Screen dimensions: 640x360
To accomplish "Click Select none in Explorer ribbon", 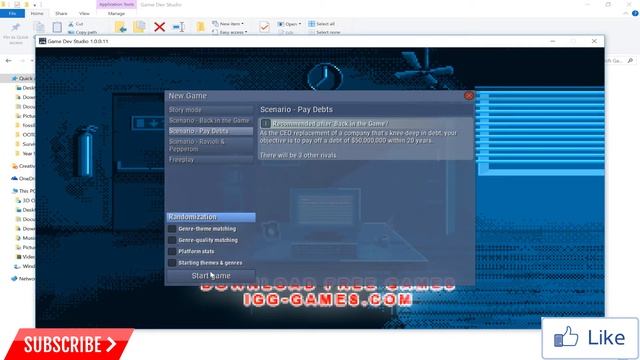I will tap(324, 32).
